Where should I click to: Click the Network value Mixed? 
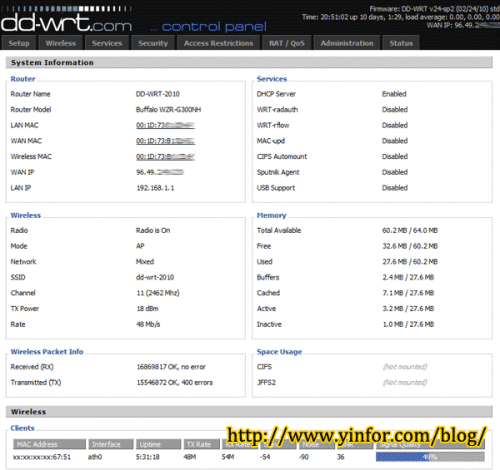pos(145,262)
